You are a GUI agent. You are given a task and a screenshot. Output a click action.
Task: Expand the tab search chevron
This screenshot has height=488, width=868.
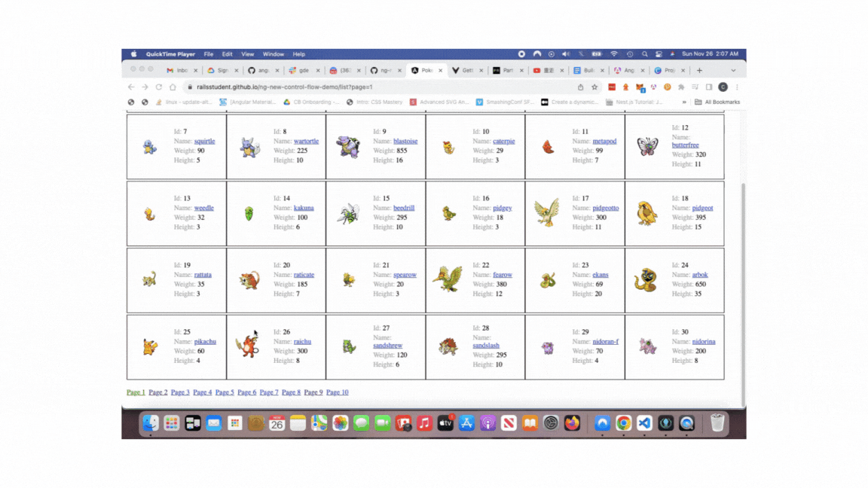(x=733, y=71)
